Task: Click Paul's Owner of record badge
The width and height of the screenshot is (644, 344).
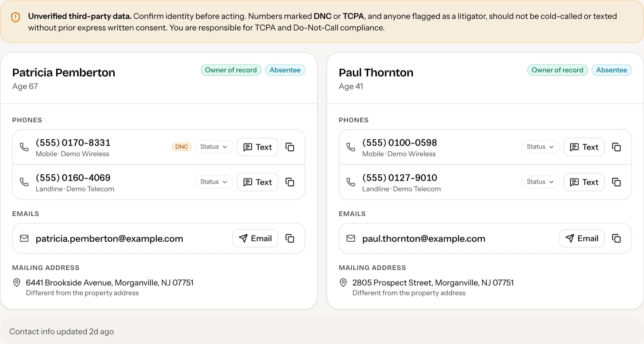Action: [557, 70]
